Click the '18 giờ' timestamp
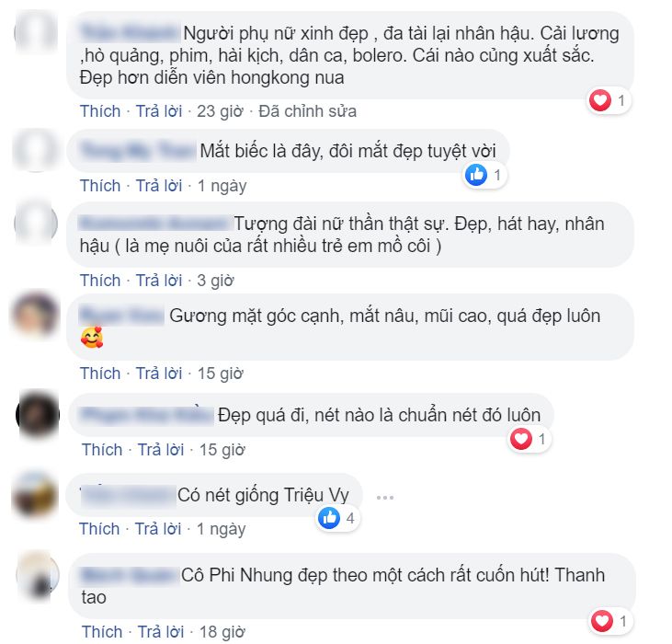 click(x=222, y=631)
